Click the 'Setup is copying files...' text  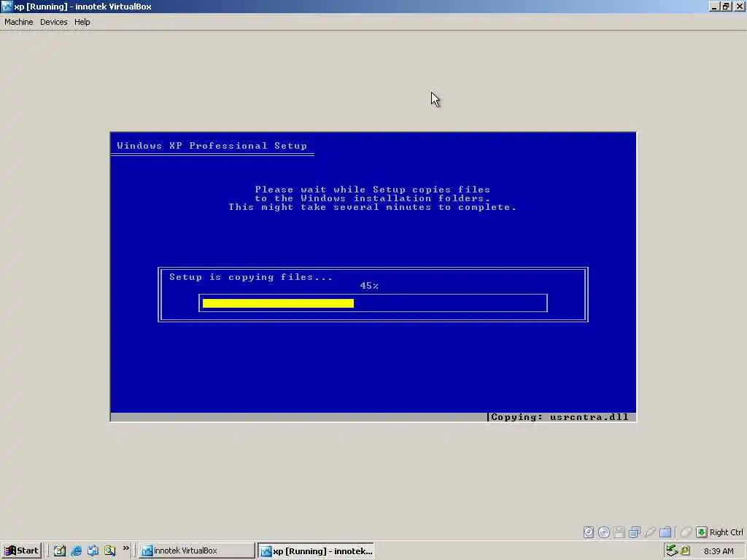point(251,277)
